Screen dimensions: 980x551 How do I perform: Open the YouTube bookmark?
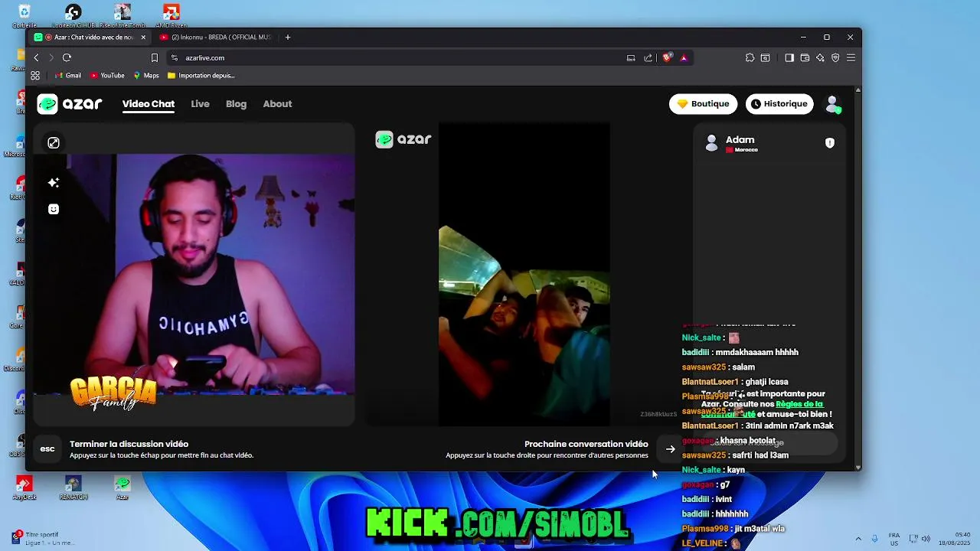(x=107, y=75)
